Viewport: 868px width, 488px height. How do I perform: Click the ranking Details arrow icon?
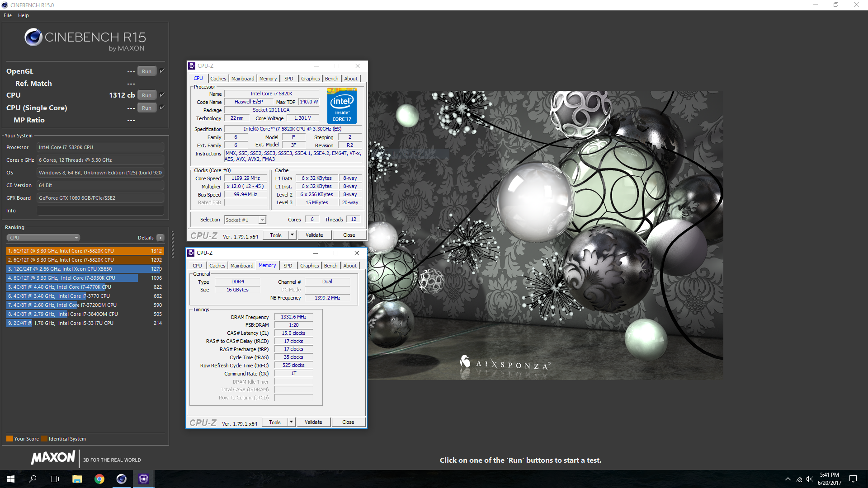coord(160,238)
